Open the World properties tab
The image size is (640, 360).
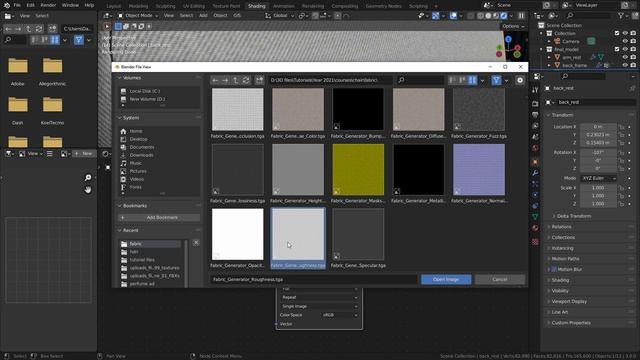click(535, 148)
